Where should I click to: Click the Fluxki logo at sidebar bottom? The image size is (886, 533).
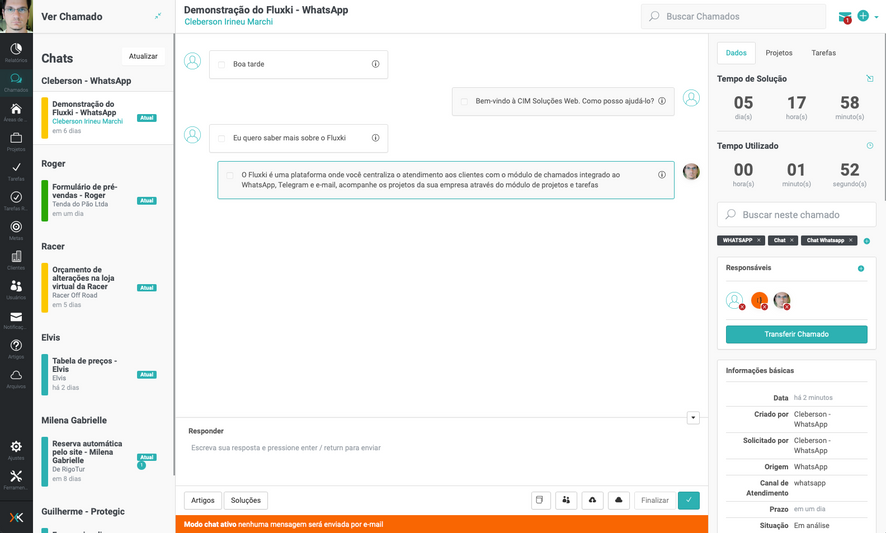point(16,517)
